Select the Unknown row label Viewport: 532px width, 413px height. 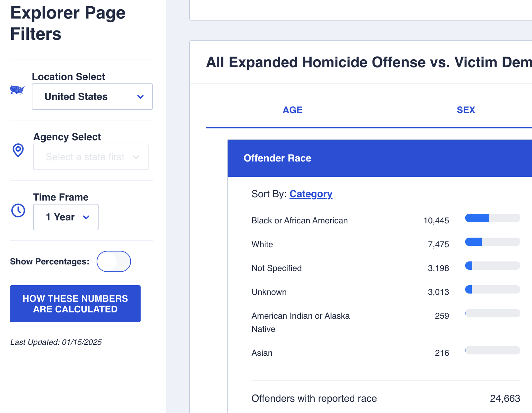[269, 292]
